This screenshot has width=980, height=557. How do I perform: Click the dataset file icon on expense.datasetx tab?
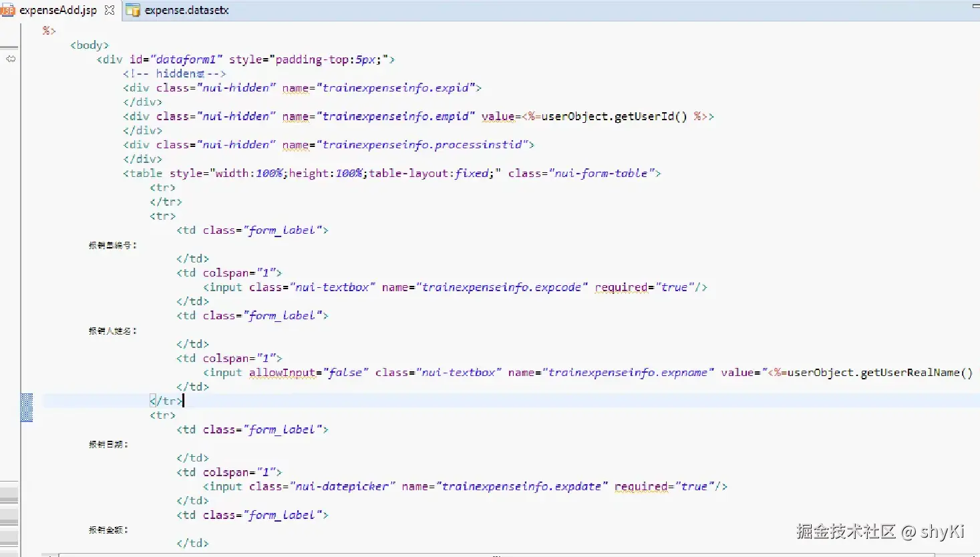point(133,10)
